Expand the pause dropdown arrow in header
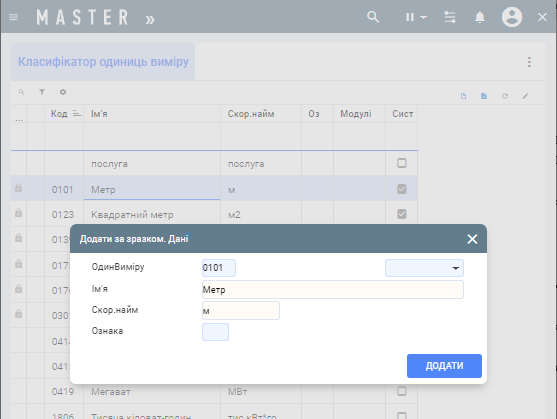The width and height of the screenshot is (557, 419). 423,17
